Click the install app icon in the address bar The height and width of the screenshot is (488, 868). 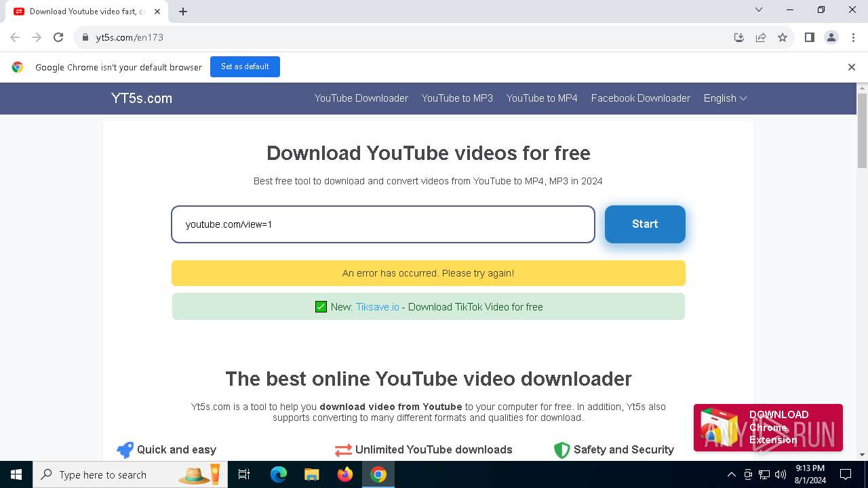pos(739,37)
